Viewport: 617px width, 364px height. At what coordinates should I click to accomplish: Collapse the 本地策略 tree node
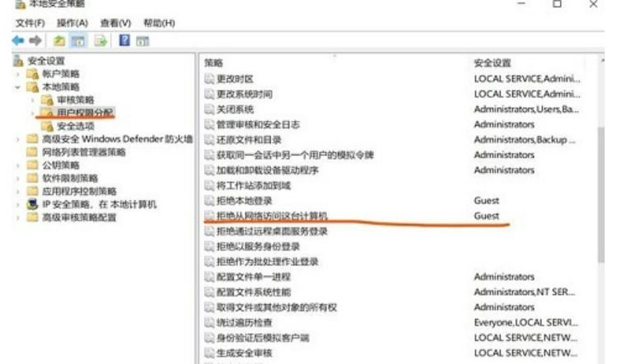coord(18,86)
